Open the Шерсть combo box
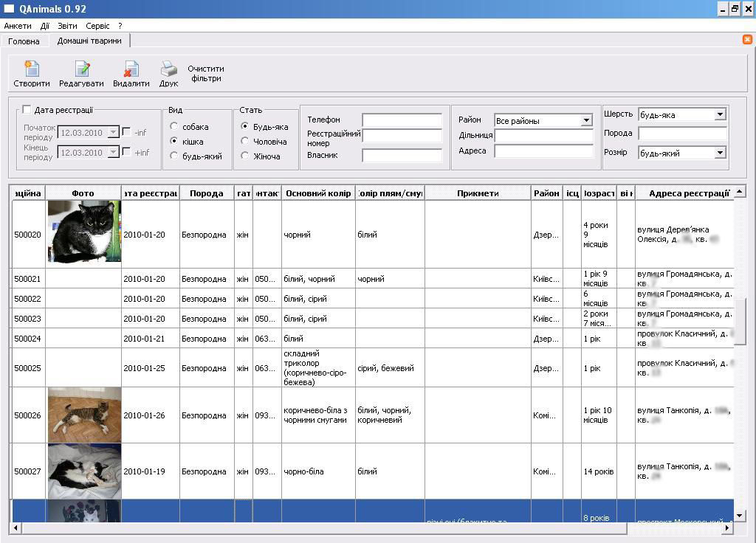 click(720, 114)
